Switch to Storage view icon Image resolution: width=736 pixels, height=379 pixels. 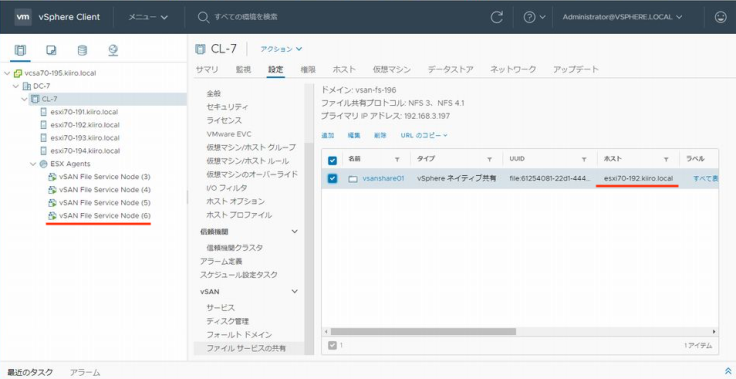[x=82, y=50]
